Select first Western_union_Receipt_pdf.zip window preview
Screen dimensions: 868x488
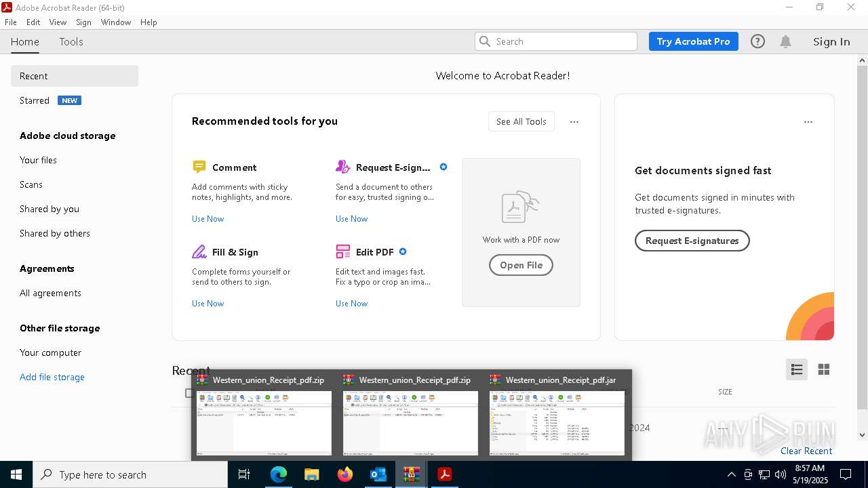point(264,415)
